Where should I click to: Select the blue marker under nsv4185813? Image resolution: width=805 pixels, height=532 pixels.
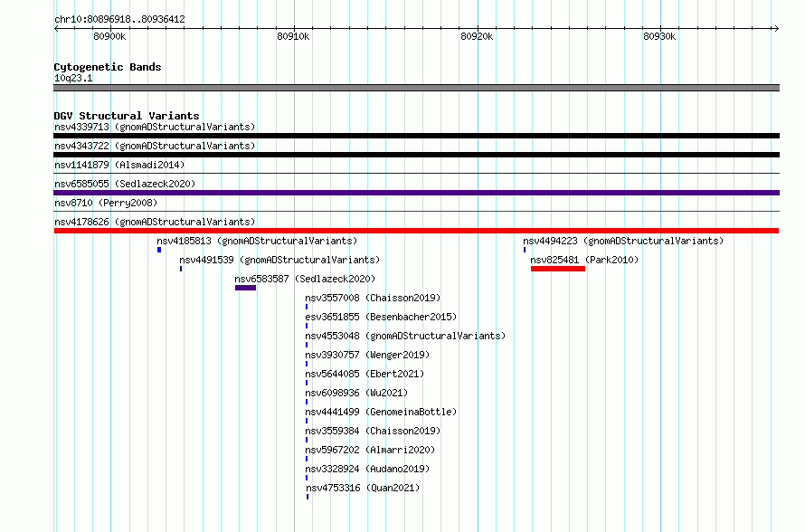coord(159,250)
